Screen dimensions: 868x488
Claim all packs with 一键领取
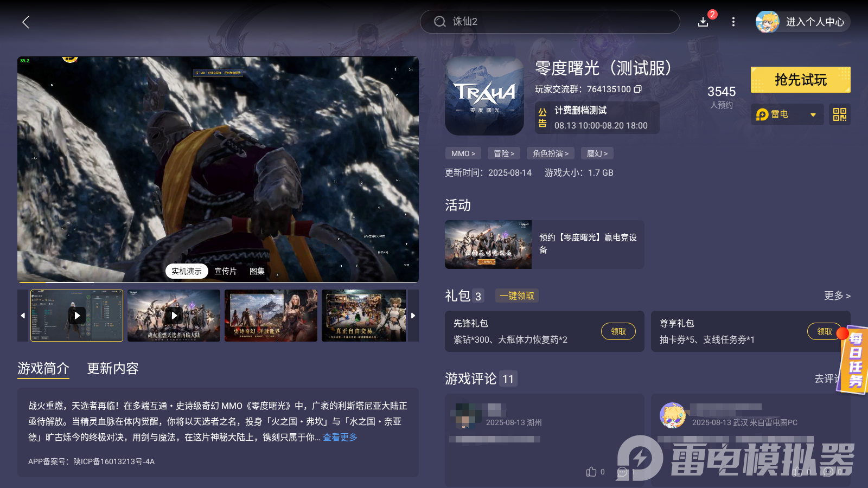[x=516, y=296]
